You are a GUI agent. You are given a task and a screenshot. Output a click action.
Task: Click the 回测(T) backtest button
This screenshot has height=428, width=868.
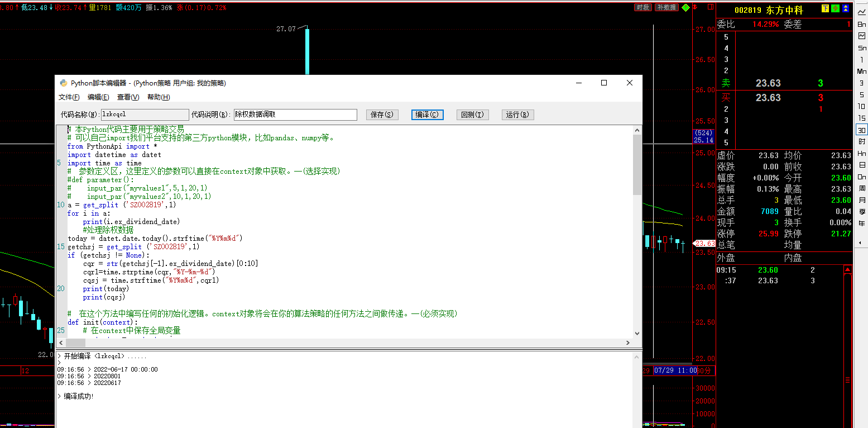[472, 115]
